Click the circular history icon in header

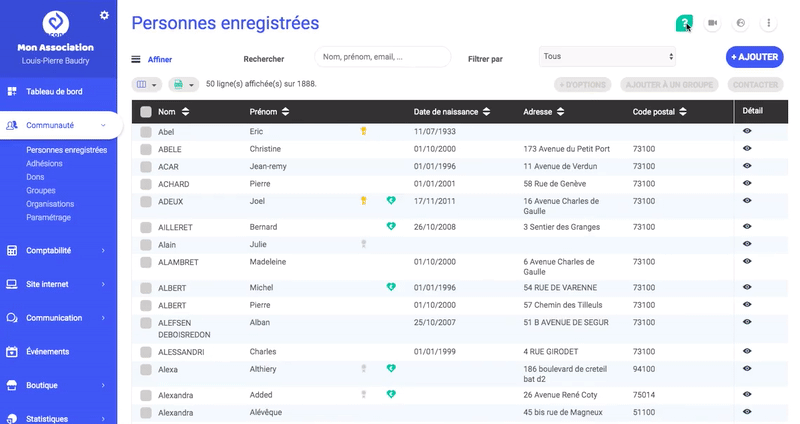[x=741, y=23]
